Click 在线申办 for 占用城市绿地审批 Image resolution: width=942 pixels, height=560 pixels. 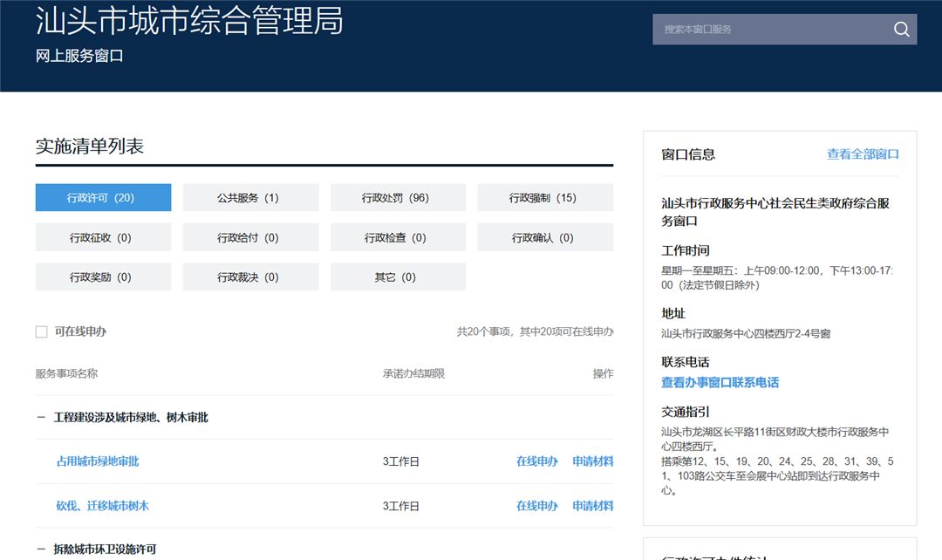click(537, 461)
